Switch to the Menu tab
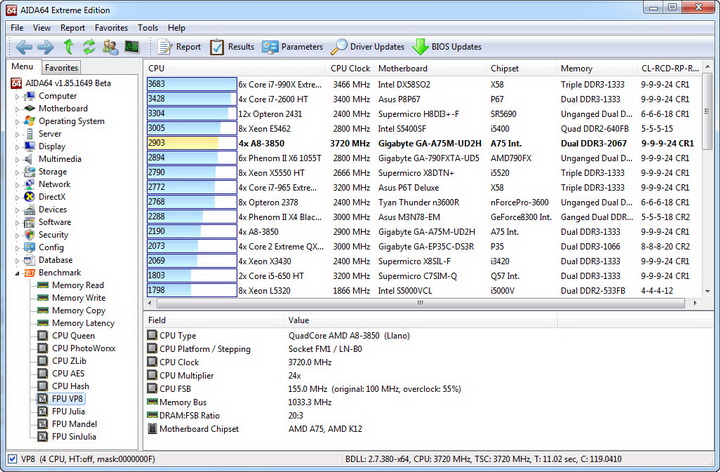The height and width of the screenshot is (472, 720). 22,67
